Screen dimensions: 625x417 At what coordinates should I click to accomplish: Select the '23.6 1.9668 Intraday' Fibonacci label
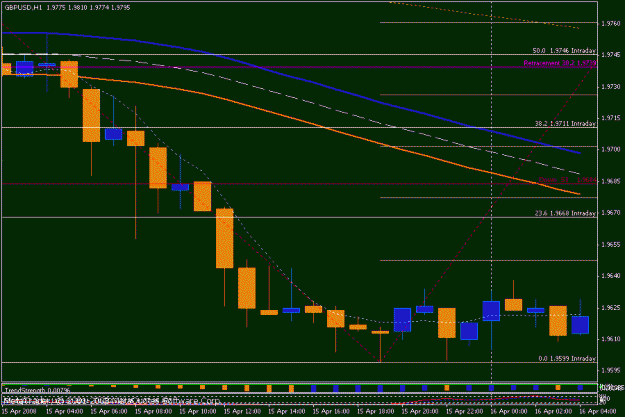[565, 213]
